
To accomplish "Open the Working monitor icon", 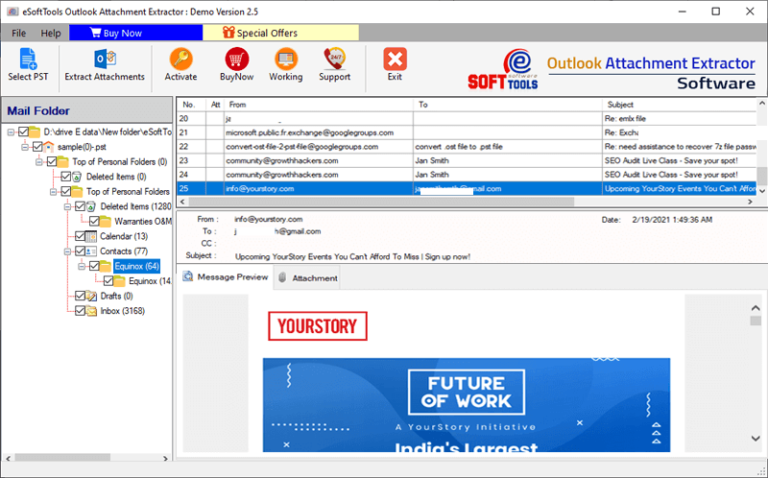I will [x=286, y=59].
